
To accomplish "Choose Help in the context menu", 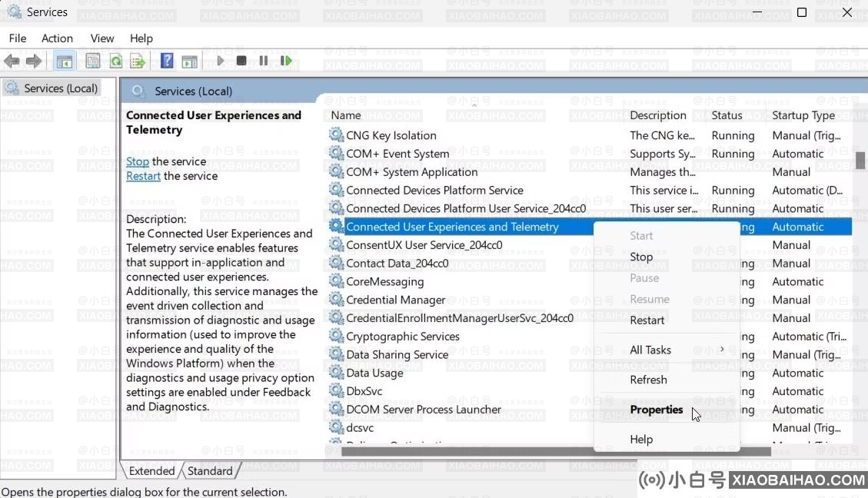I will click(667, 440).
